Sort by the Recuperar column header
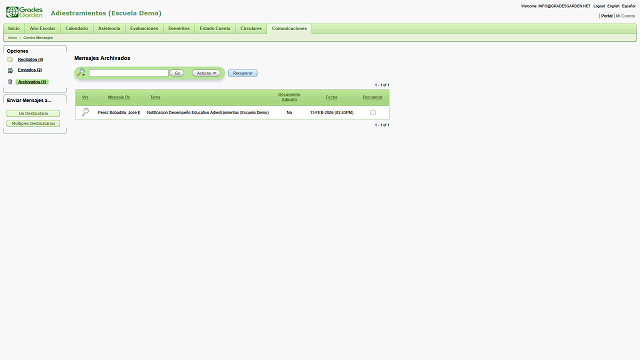Image resolution: width=640 pixels, height=360 pixels. coord(373,97)
